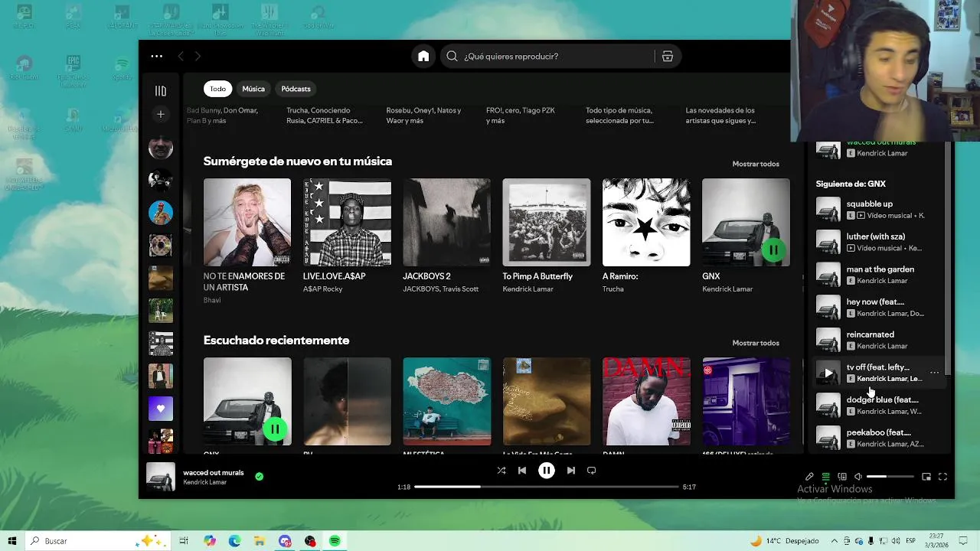
Task: Open Your Library icon in sidebar
Action: (161, 91)
